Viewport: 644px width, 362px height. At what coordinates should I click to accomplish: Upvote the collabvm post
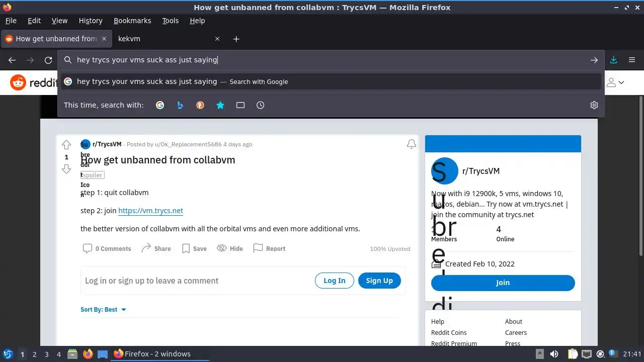[x=66, y=145]
